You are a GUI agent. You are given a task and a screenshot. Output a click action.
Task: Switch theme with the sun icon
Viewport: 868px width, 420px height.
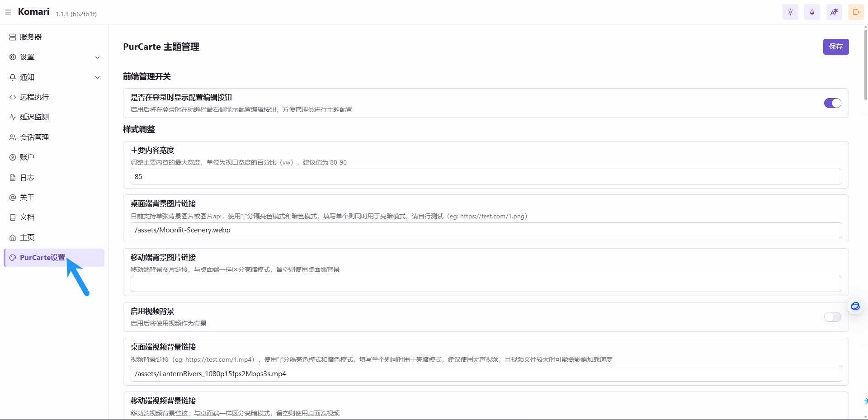790,12
